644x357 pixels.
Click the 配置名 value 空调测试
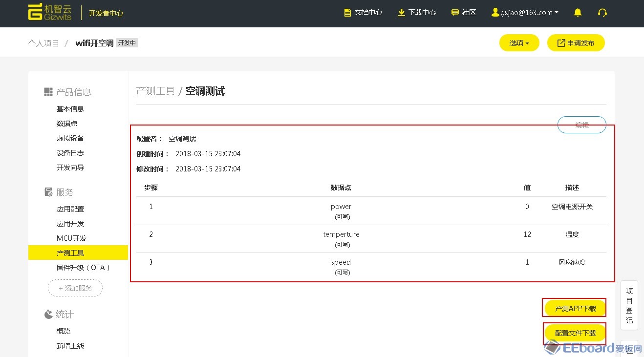tap(182, 139)
